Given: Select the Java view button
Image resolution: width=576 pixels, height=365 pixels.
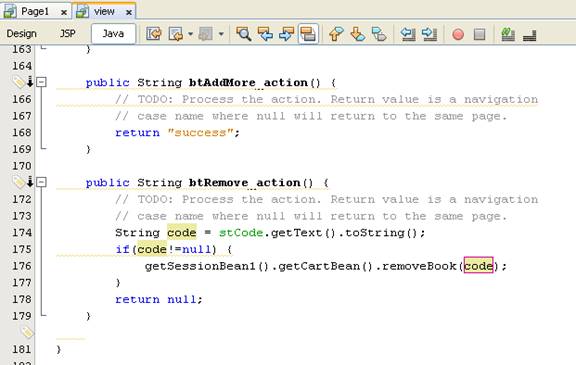Looking at the screenshot, I should pyautogui.click(x=113, y=34).
